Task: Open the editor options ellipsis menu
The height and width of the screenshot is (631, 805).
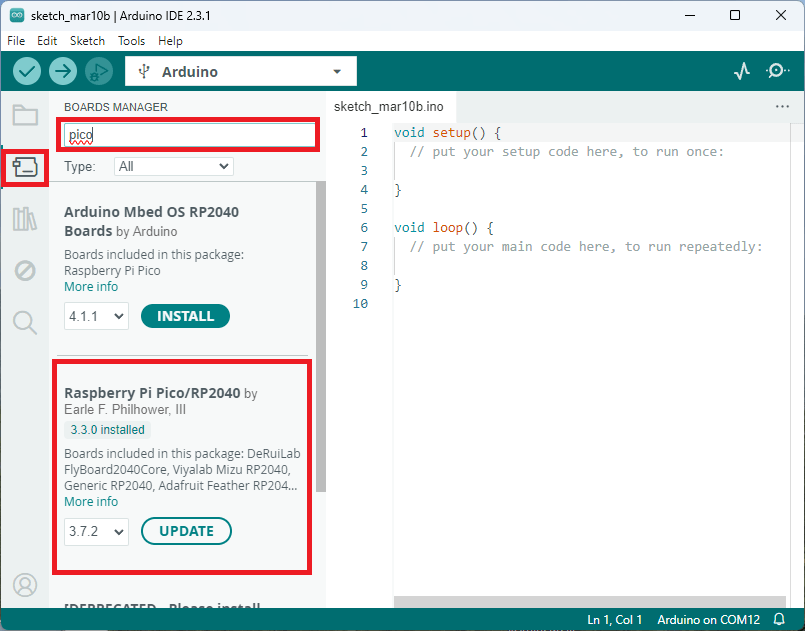Action: click(781, 106)
